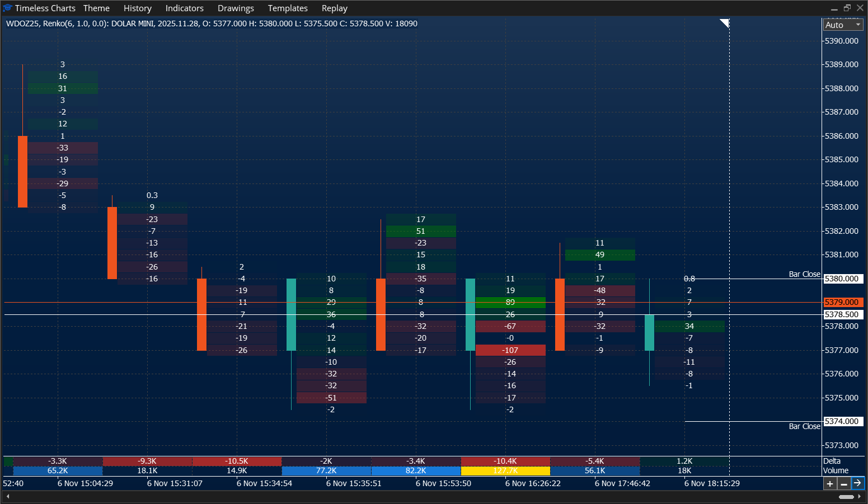This screenshot has width=868, height=504.
Task: Open the Templates menu
Action: tap(288, 8)
